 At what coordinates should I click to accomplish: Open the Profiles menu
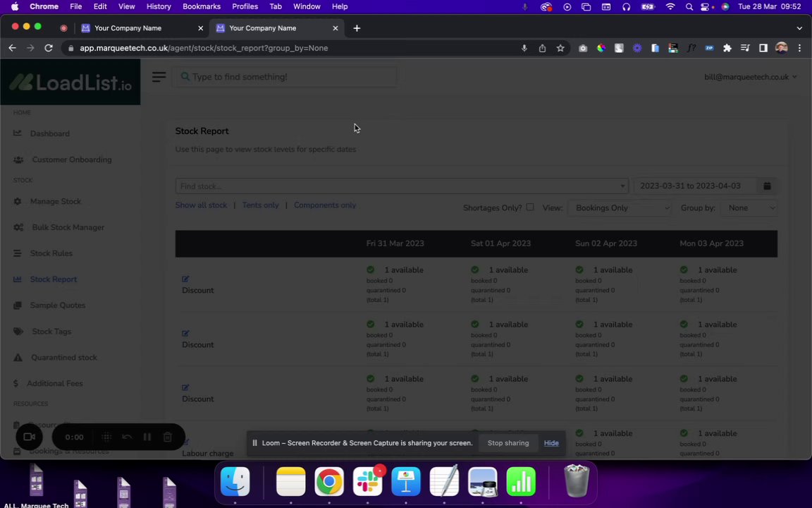(x=245, y=7)
